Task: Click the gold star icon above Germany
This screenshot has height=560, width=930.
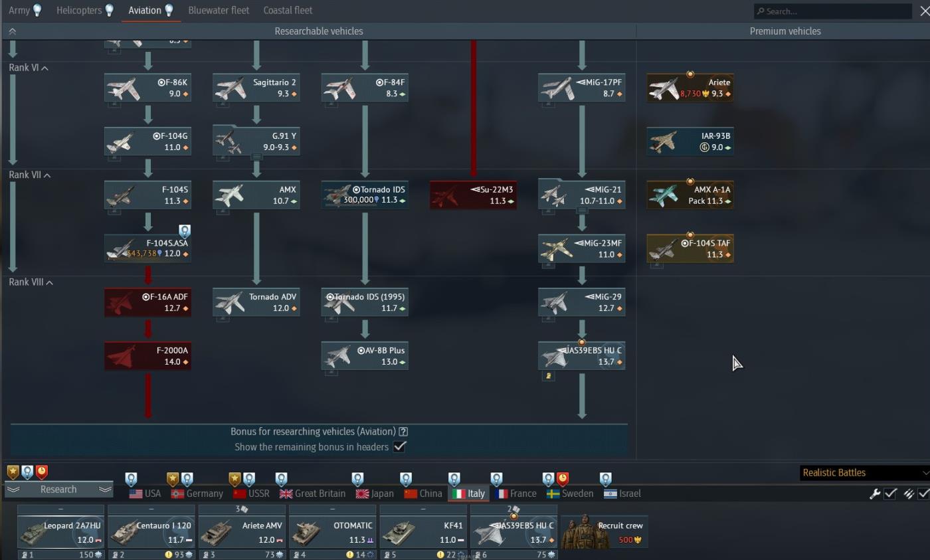Action: coord(173,479)
